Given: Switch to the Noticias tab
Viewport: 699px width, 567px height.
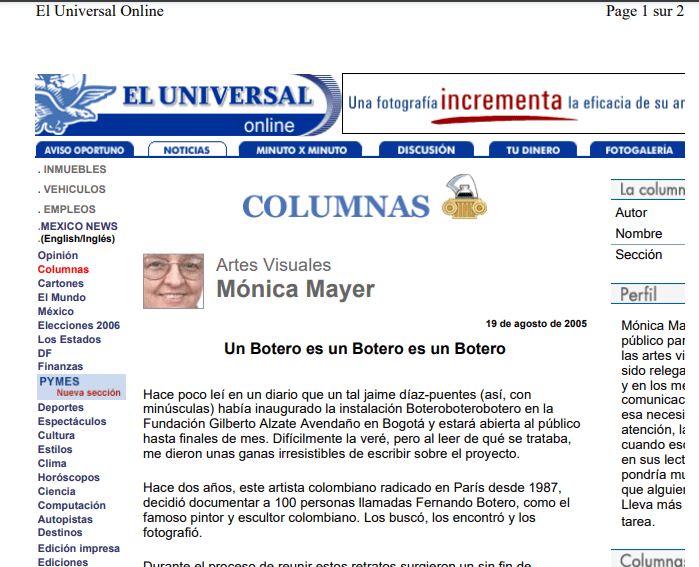Looking at the screenshot, I should [x=187, y=150].
